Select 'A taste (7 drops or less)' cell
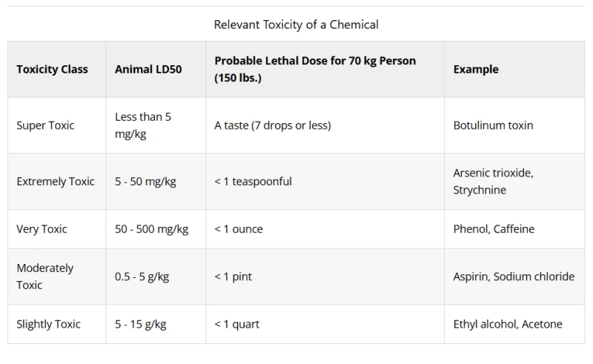Image resolution: width=593 pixels, height=364 pixels. (273, 125)
